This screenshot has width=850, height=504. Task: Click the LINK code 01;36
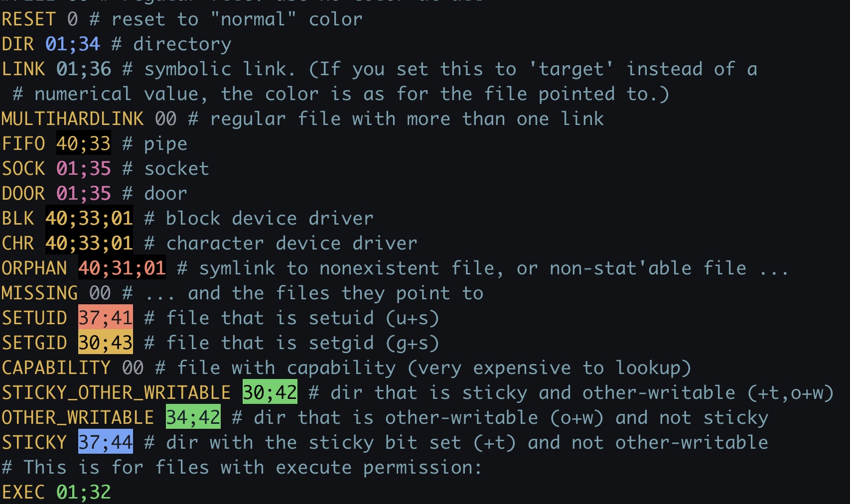pyautogui.click(x=83, y=69)
